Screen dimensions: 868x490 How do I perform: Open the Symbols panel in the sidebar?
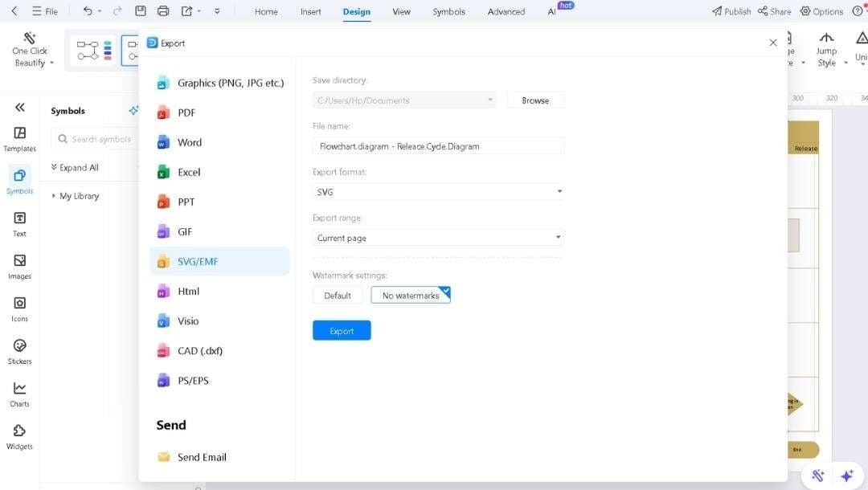19,182
